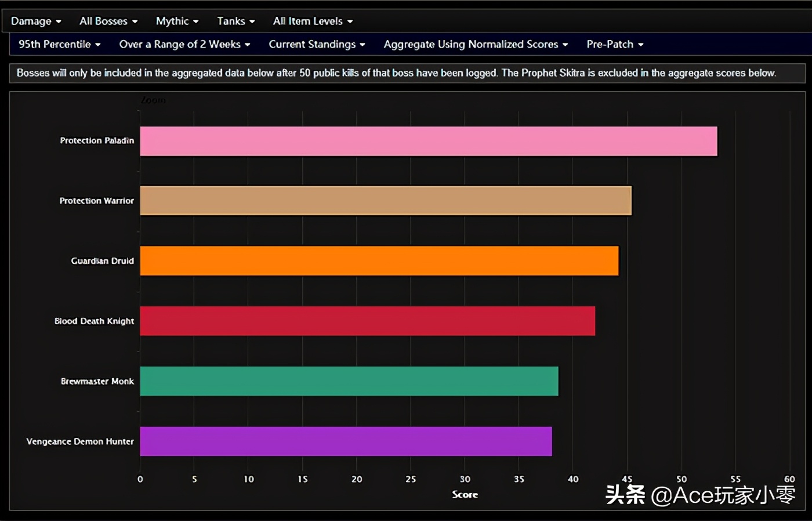Expand Aggregate Using Normalized Scores menu
This screenshot has height=522, width=812.
(x=476, y=45)
